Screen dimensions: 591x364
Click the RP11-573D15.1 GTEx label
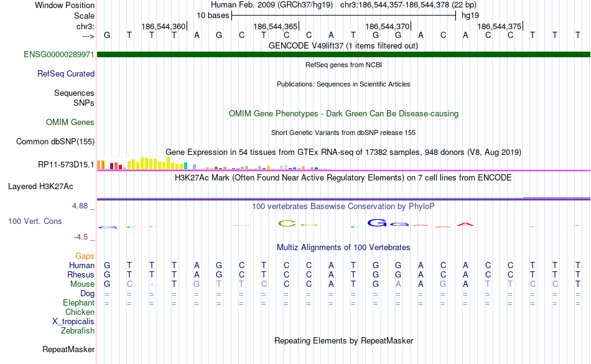click(66, 164)
